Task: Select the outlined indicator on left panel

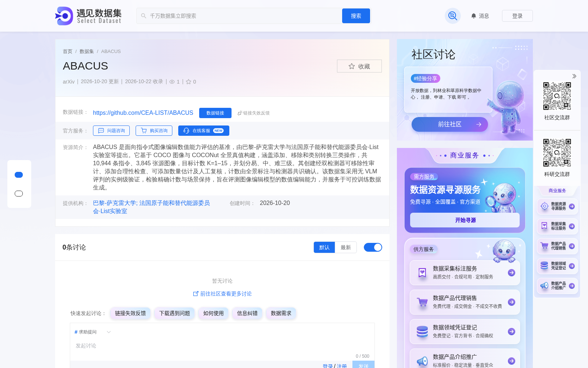Action: [19, 194]
